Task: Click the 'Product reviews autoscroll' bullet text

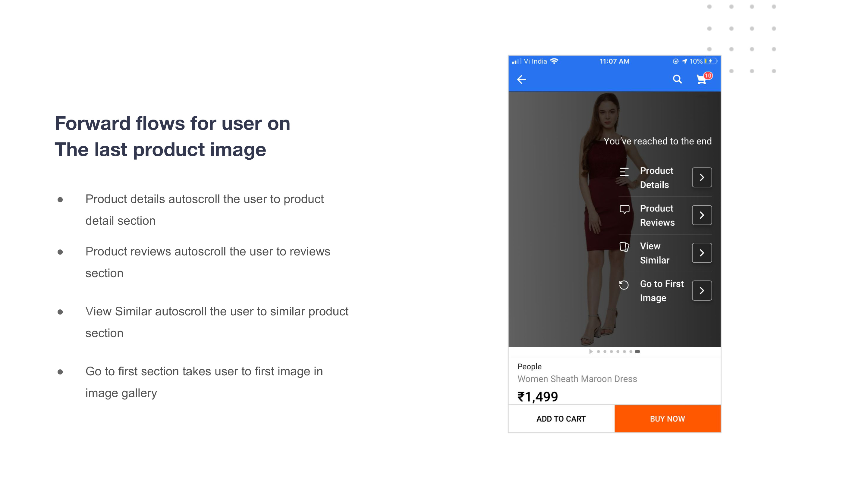Action: 208,262
